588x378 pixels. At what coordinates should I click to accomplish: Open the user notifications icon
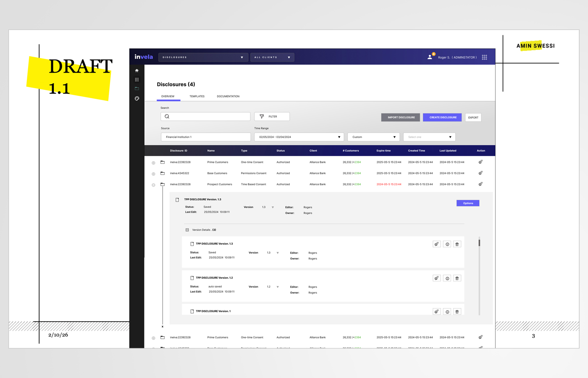[x=430, y=57]
